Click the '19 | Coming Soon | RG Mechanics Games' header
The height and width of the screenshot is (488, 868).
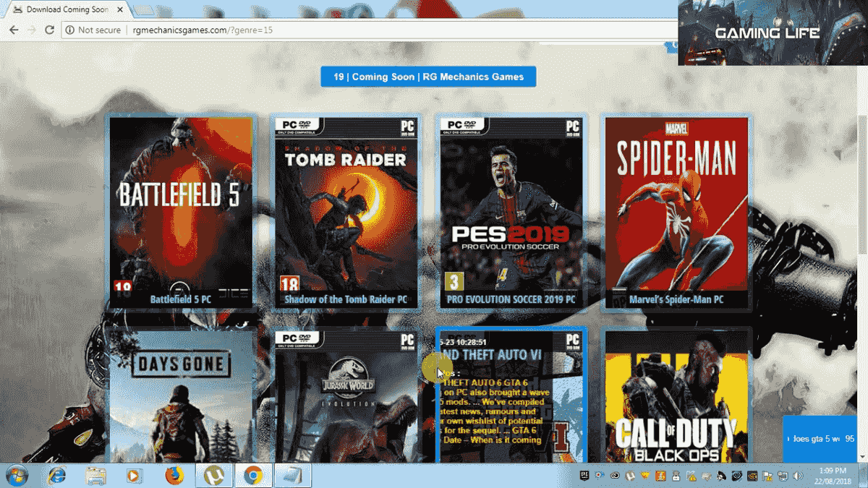click(x=427, y=76)
